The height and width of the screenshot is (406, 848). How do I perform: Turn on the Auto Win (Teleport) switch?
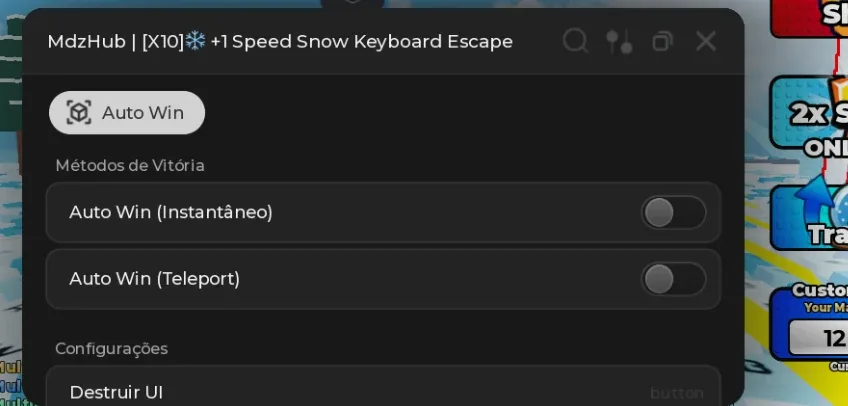pos(674,279)
